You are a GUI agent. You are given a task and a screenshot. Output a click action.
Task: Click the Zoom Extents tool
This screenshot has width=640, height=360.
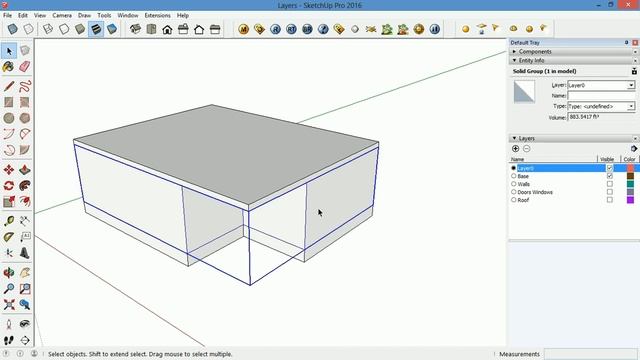pyautogui.click(x=9, y=304)
